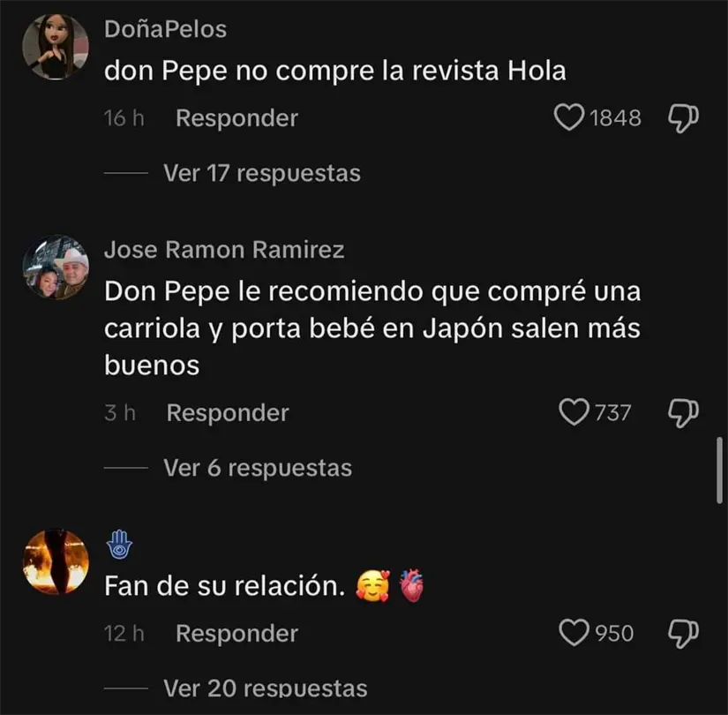The height and width of the screenshot is (715, 728).
Task: Open Jose Ramon Ramirez's avatar
Action: pyautogui.click(x=55, y=267)
